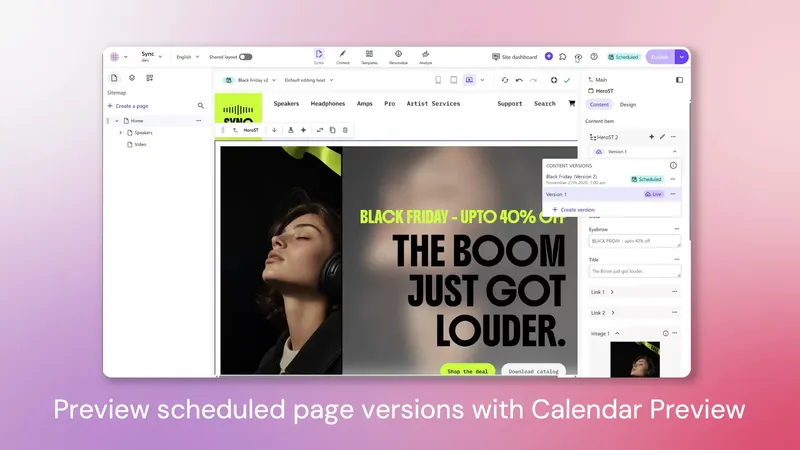
Task: Expand the Link 1 field
Action: pos(612,292)
